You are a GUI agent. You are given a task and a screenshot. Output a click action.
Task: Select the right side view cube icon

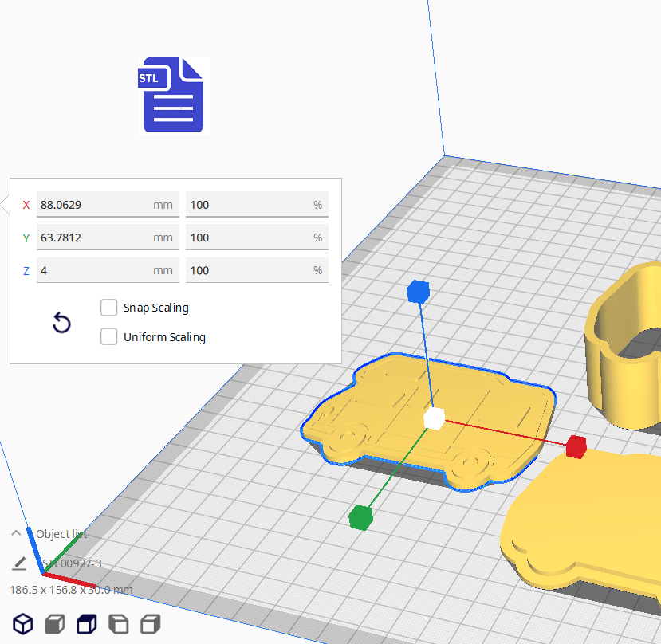tap(150, 623)
